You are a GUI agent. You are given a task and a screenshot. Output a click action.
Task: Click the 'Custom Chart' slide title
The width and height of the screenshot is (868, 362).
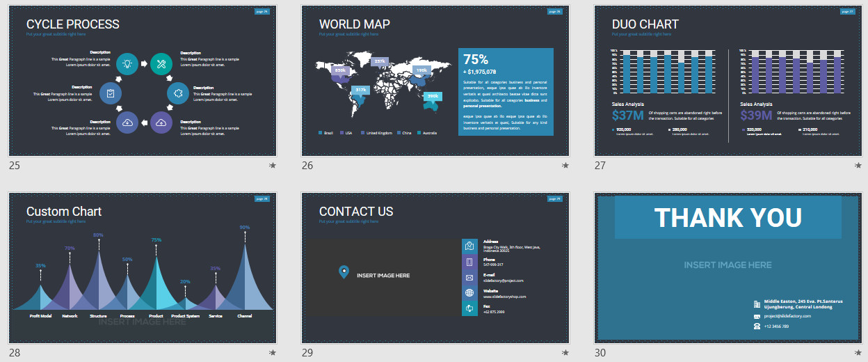click(x=64, y=212)
